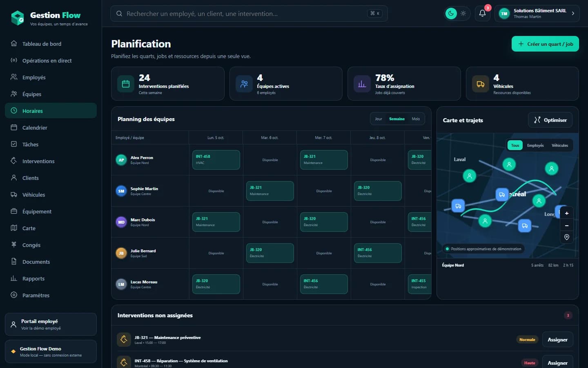Expand the Solutions Bâtiment SARL account menu
The image size is (588, 368).
click(x=537, y=13)
